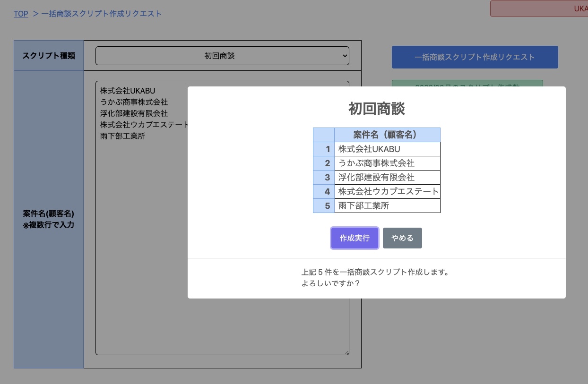Click row number 4 cell in table
The image size is (588, 384).
click(x=324, y=192)
